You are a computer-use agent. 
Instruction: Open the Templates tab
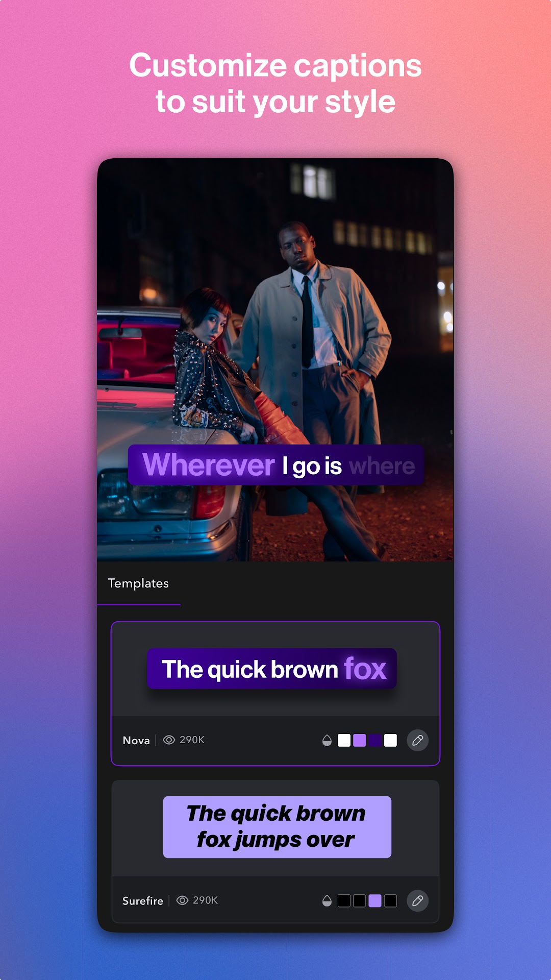pyautogui.click(x=138, y=583)
